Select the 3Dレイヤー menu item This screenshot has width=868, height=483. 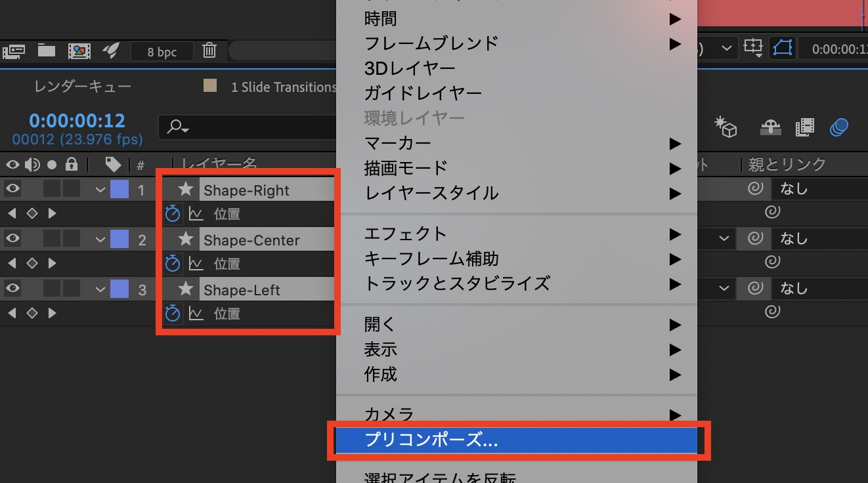tap(516, 68)
